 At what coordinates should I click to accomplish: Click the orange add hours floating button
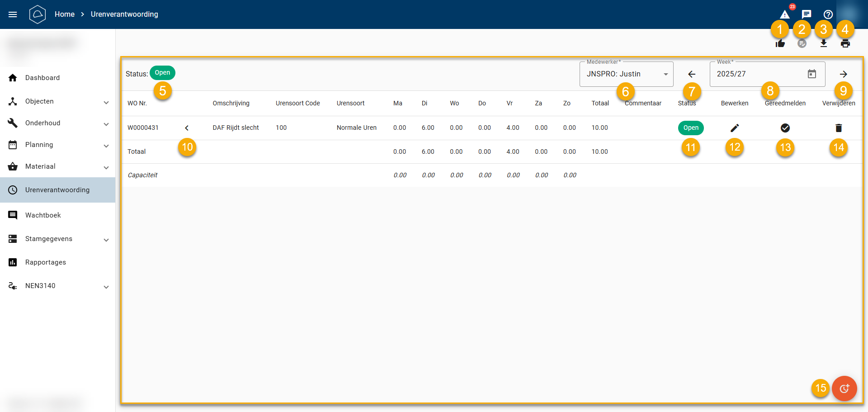coord(844,388)
